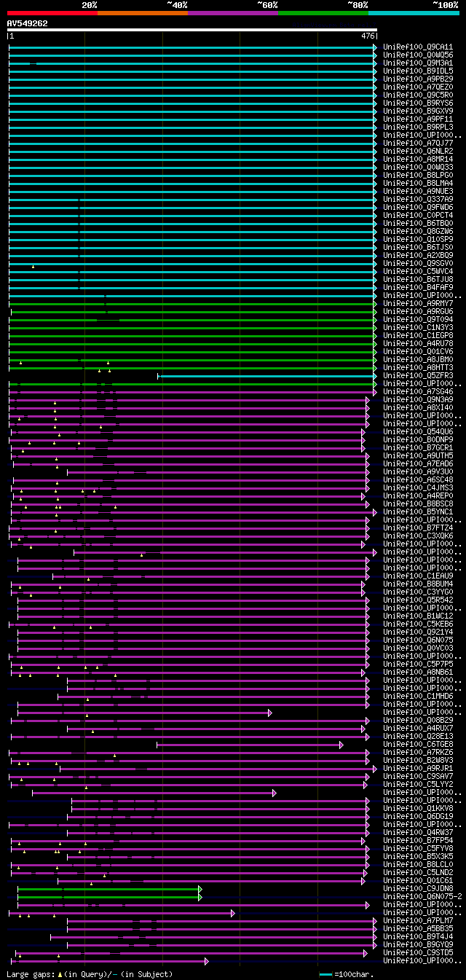Click hit label UniRef100_B9GXV9
This screenshot has width=466, height=980.
click(418, 111)
